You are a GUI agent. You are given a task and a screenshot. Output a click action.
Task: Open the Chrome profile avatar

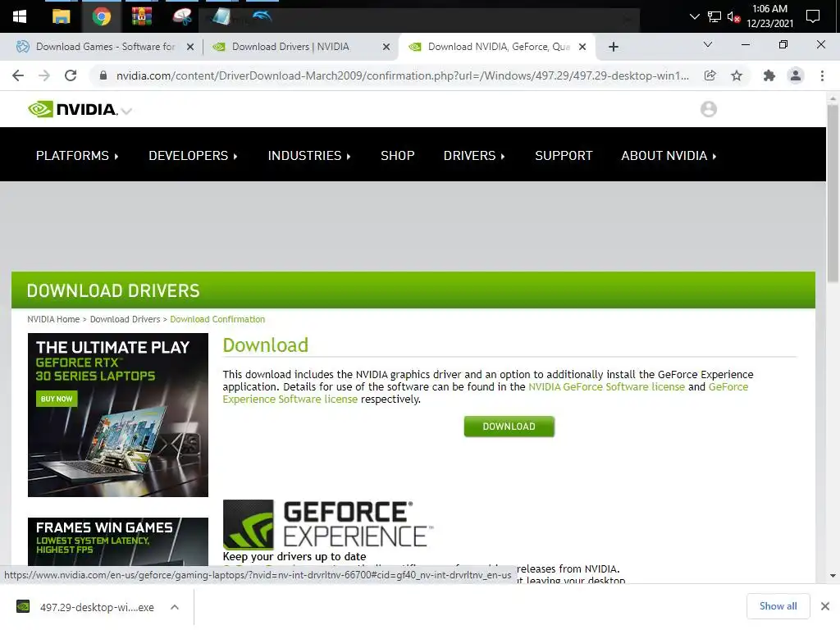pyautogui.click(x=796, y=75)
